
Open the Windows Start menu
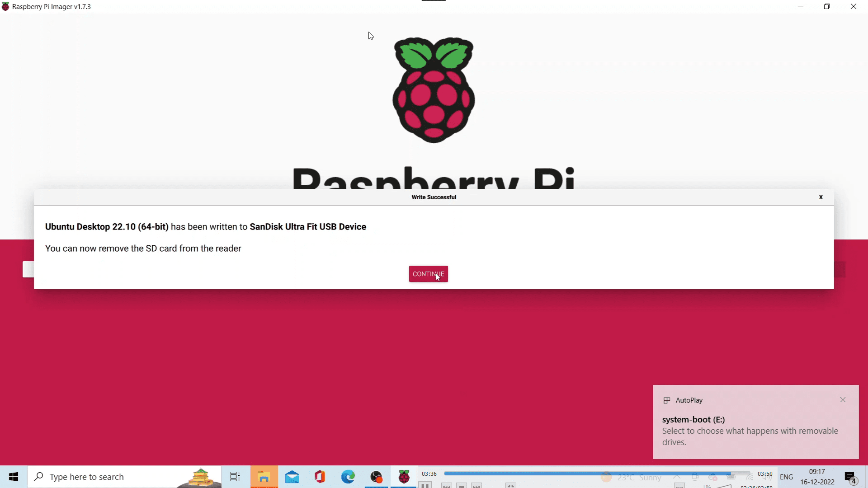pyautogui.click(x=14, y=477)
